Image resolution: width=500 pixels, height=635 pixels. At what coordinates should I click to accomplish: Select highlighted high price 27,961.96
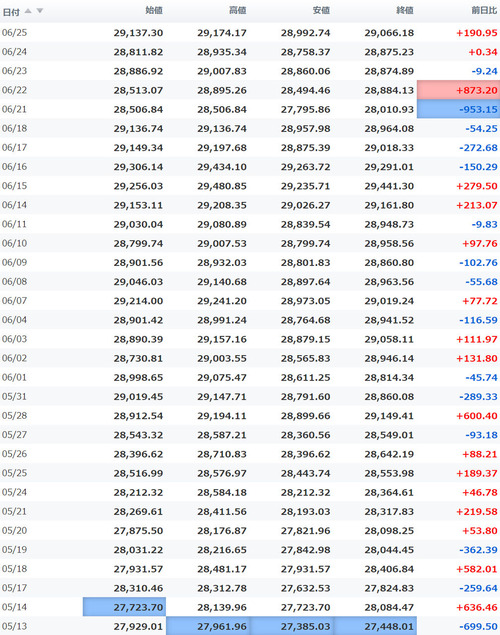tap(208, 626)
